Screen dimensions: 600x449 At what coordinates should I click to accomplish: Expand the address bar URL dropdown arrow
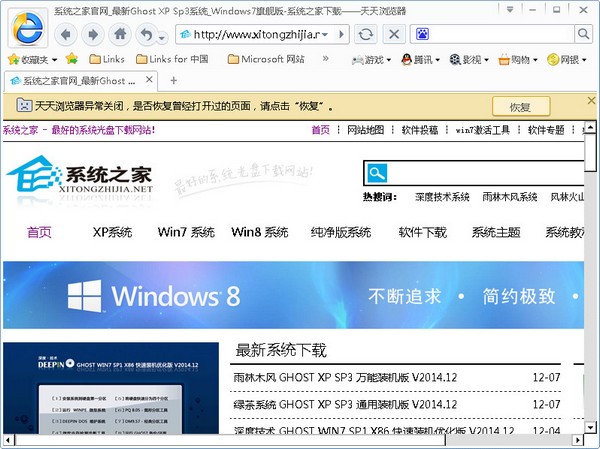tap(342, 34)
